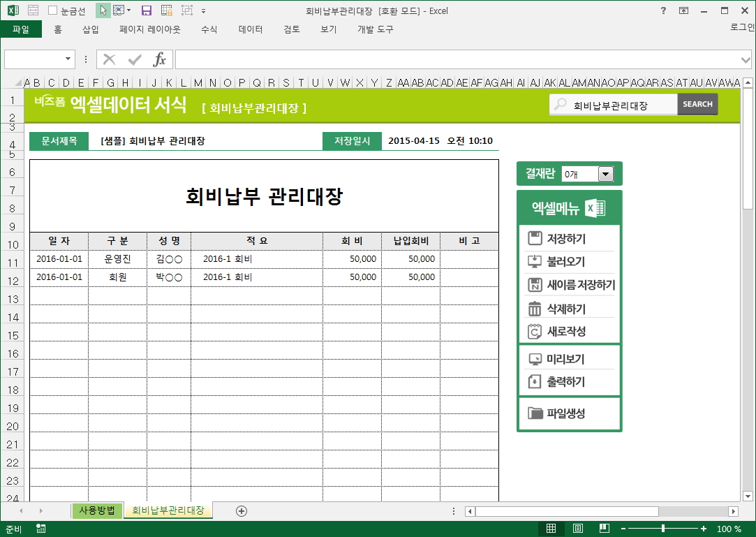Image resolution: width=756 pixels, height=537 pixels.
Task: Click the new sheet plus icon
Action: tap(242, 511)
